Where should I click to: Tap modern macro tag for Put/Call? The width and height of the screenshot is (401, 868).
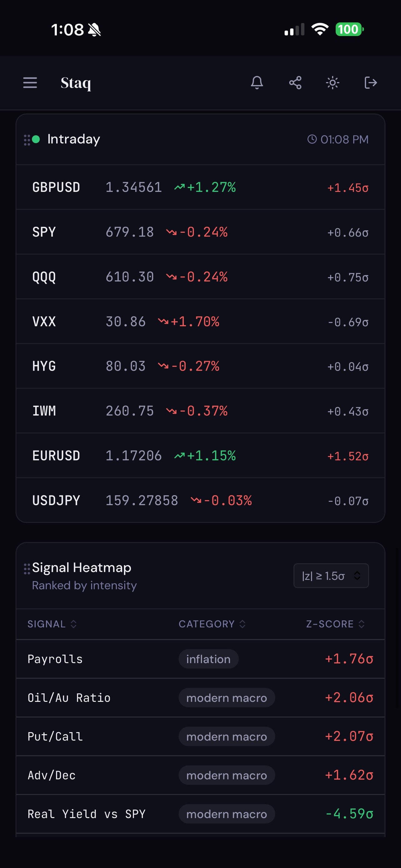click(227, 736)
